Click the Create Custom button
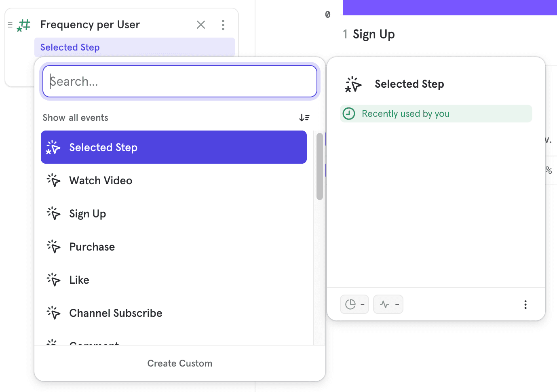The width and height of the screenshot is (557, 392). pyautogui.click(x=179, y=363)
